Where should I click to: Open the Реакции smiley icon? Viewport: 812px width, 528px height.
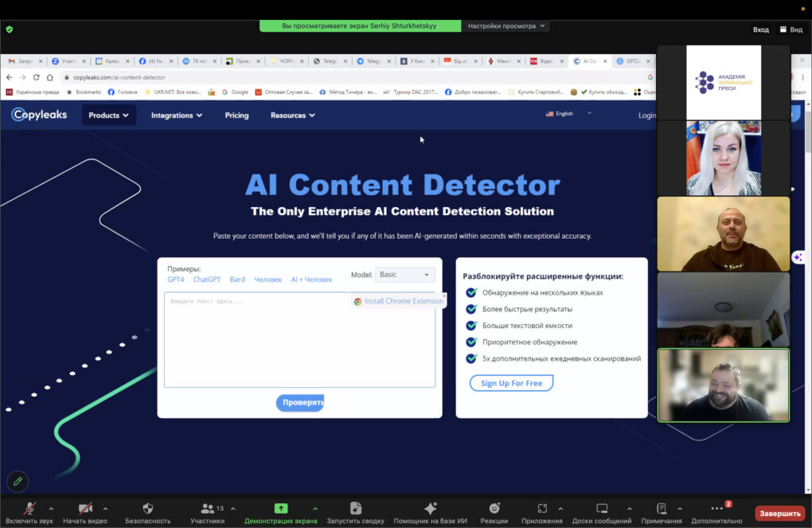494,508
